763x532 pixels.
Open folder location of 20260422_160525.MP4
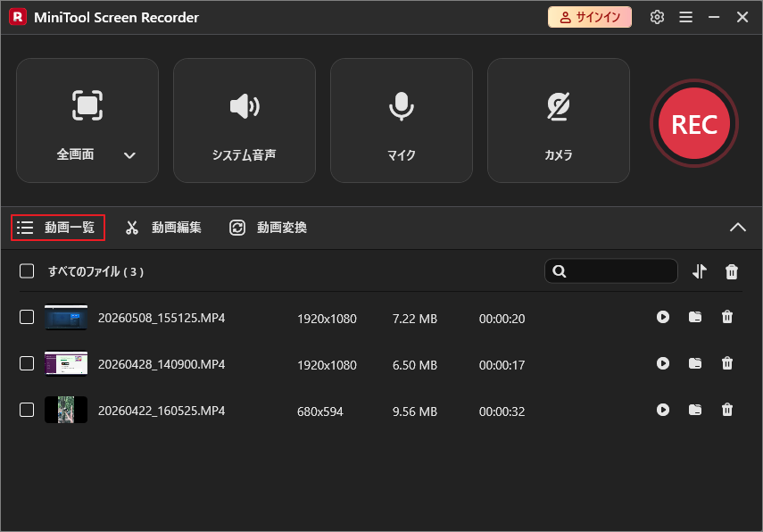coord(695,410)
